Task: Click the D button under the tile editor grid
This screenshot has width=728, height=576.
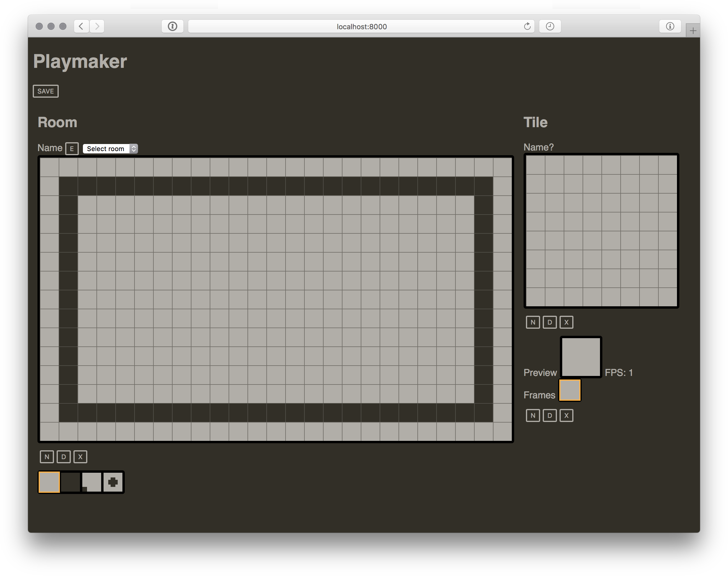Action: pyautogui.click(x=550, y=322)
